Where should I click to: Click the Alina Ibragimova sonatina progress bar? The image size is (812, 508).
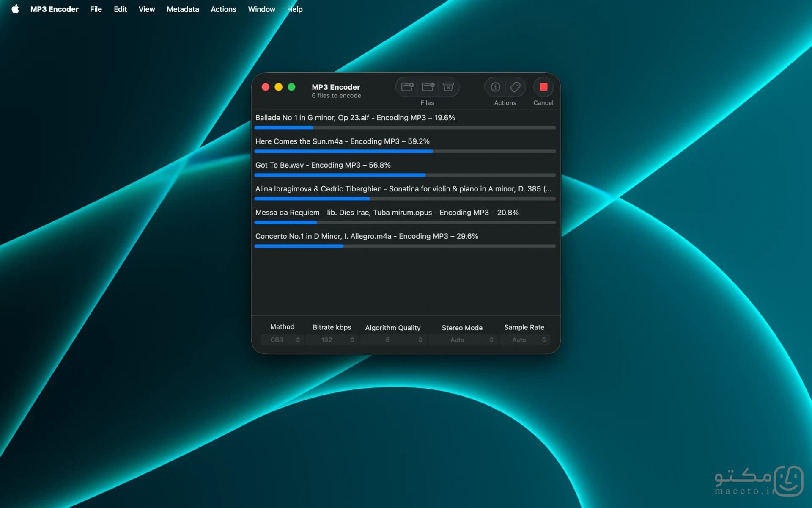point(405,199)
